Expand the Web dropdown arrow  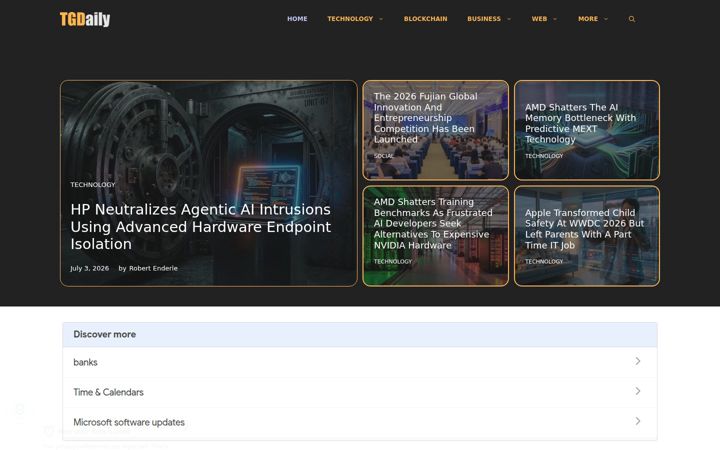tap(555, 19)
